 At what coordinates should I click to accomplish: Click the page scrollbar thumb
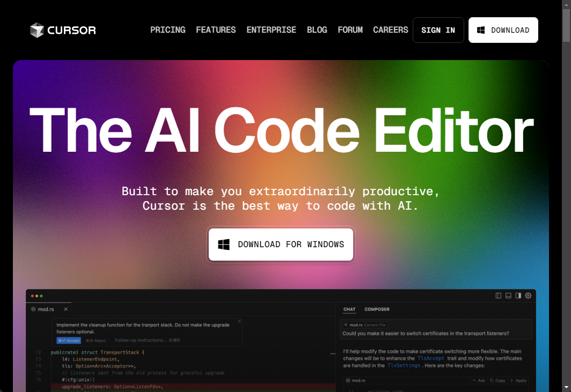point(566,26)
